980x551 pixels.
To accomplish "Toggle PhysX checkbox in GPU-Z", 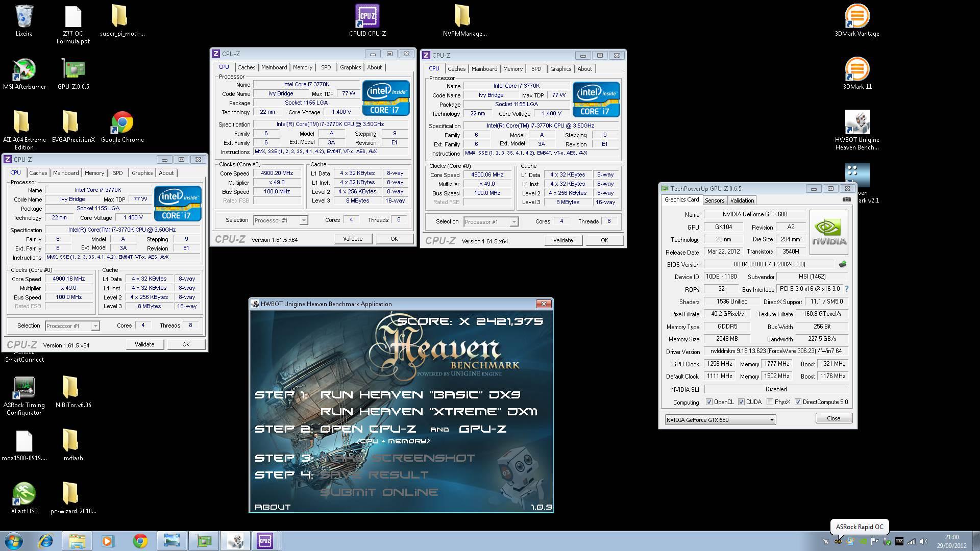I will [x=770, y=402].
